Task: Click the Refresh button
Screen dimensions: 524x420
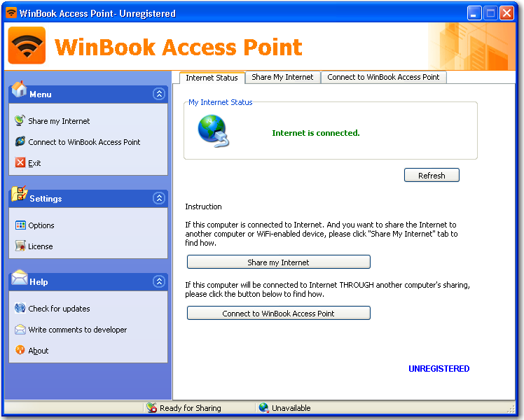Action: pos(432,175)
